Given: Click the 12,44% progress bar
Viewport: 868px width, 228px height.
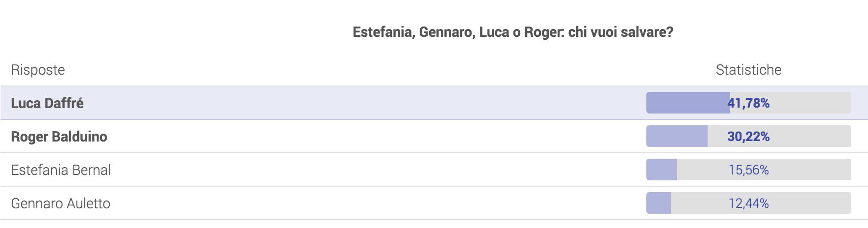Looking at the screenshot, I should (x=748, y=203).
